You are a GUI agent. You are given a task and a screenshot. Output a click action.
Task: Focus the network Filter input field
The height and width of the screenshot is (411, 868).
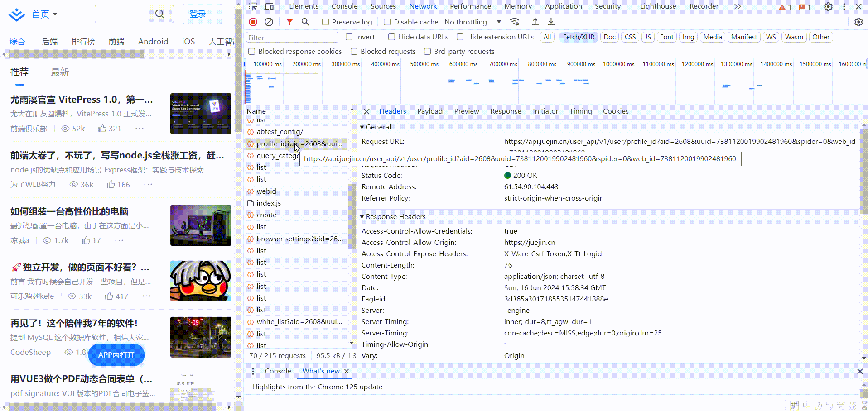[292, 38]
